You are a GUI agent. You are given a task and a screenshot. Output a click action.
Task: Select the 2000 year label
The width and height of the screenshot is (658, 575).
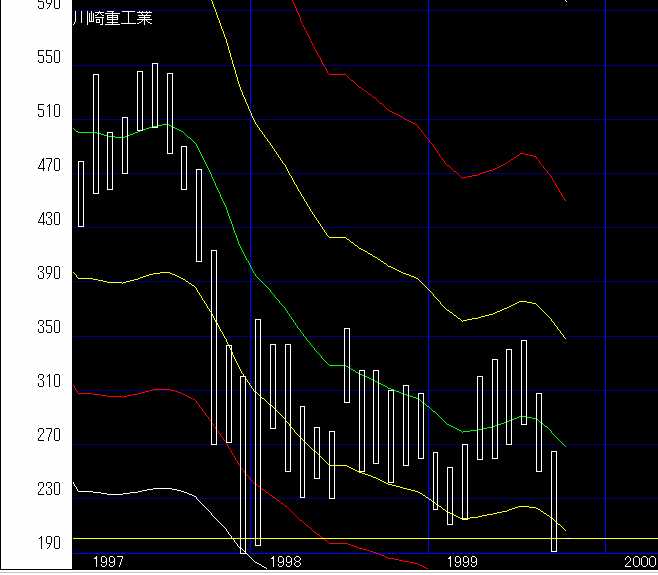(x=639, y=562)
